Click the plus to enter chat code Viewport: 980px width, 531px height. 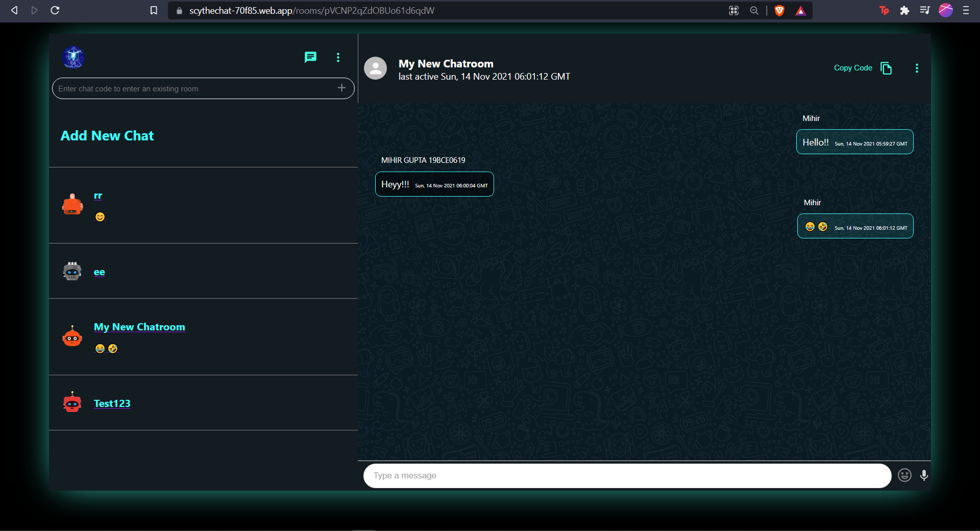point(341,88)
